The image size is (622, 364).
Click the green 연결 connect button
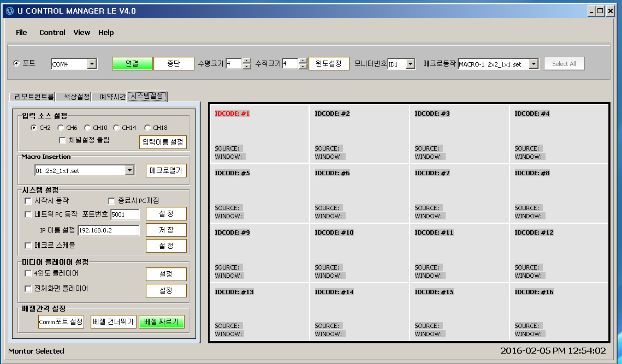(x=132, y=63)
